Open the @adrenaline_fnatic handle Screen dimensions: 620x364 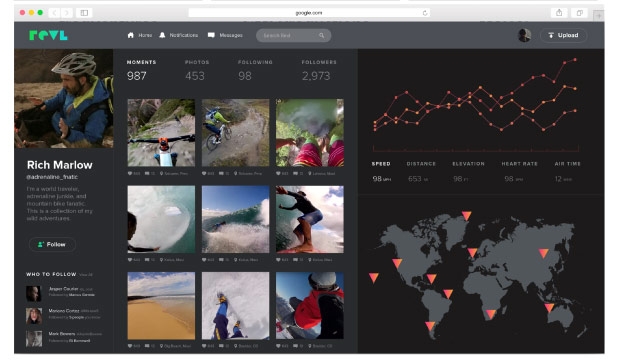52,177
